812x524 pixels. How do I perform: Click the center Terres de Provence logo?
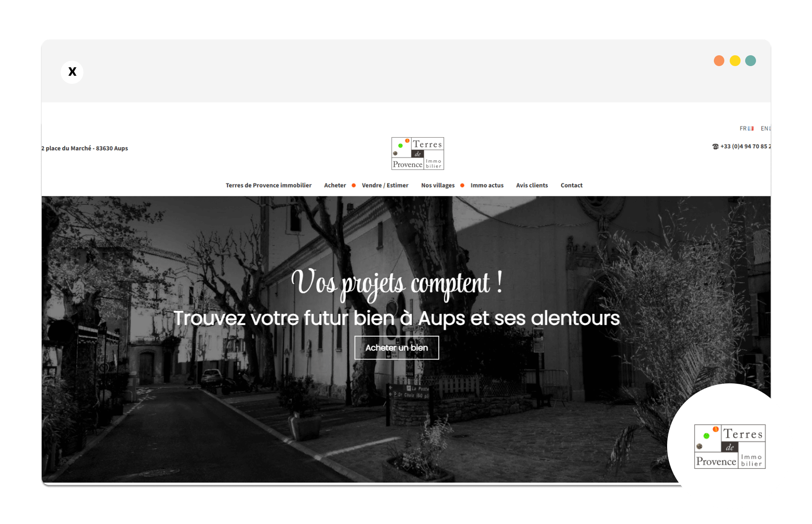click(x=418, y=153)
